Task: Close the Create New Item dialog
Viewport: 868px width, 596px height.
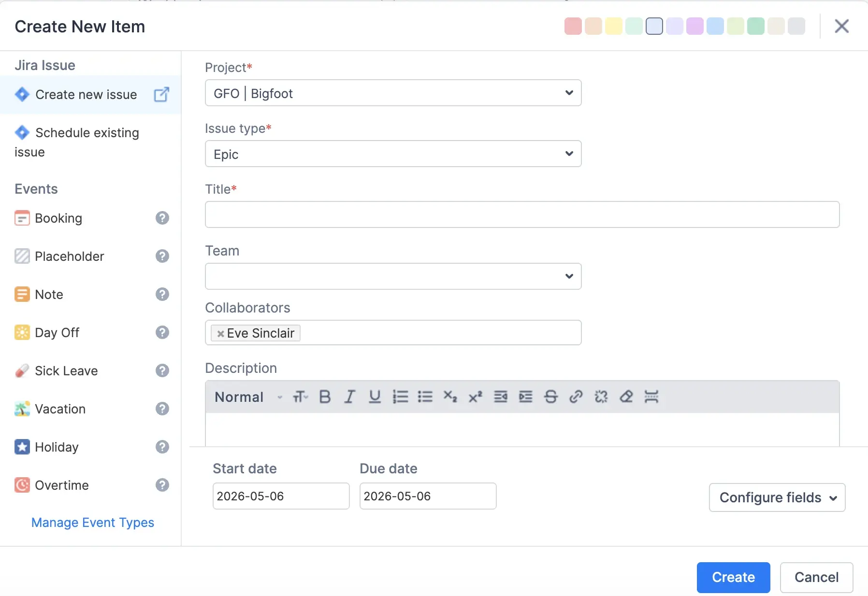Action: click(841, 26)
